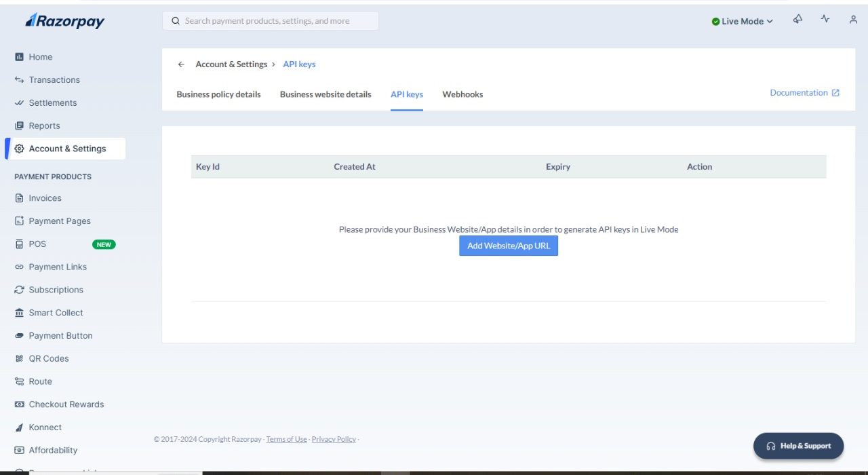Open the QR Codes section
868x475 pixels.
tap(49, 358)
